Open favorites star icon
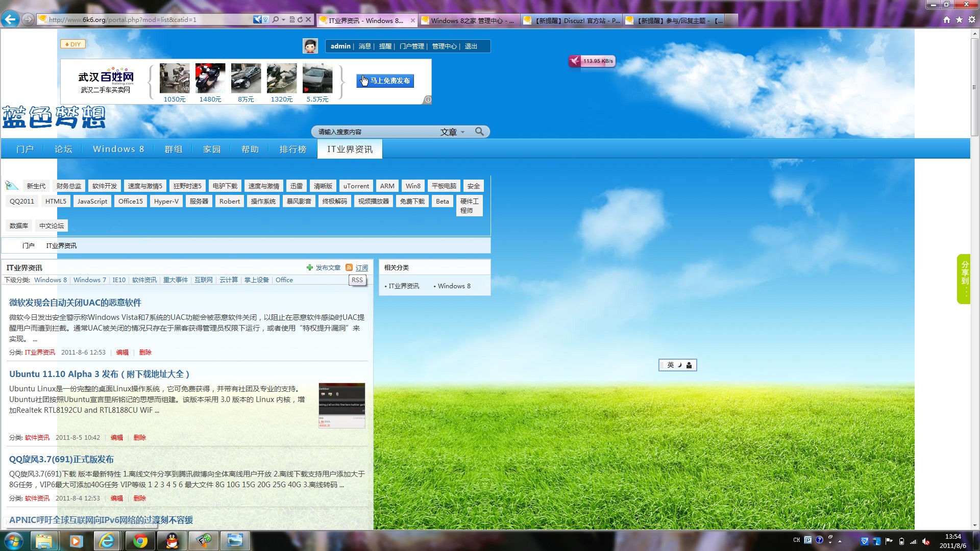Screen dimensions: 980x551 tap(959, 19)
